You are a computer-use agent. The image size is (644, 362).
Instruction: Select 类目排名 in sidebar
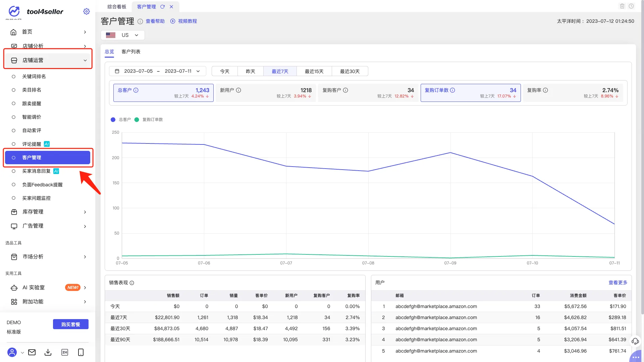click(x=32, y=90)
